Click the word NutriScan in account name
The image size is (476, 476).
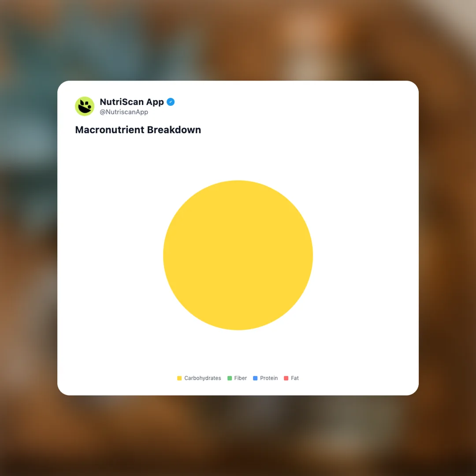[122, 102]
